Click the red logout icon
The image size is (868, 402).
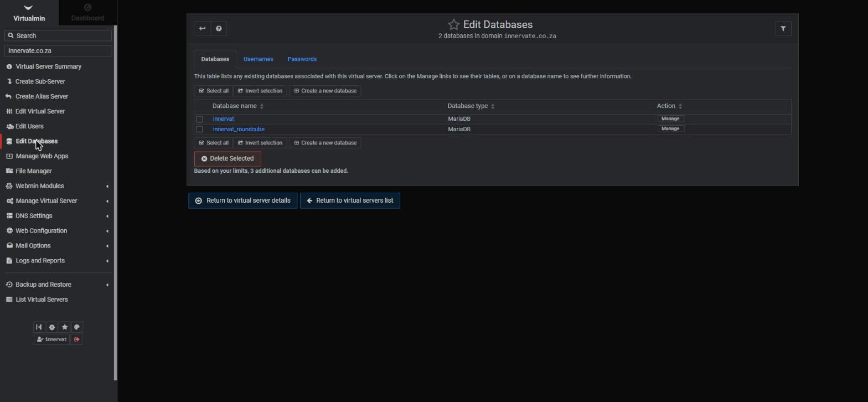click(x=76, y=339)
